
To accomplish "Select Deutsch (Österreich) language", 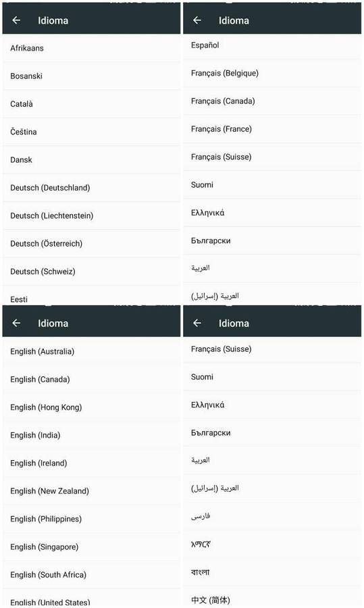I will (91, 243).
